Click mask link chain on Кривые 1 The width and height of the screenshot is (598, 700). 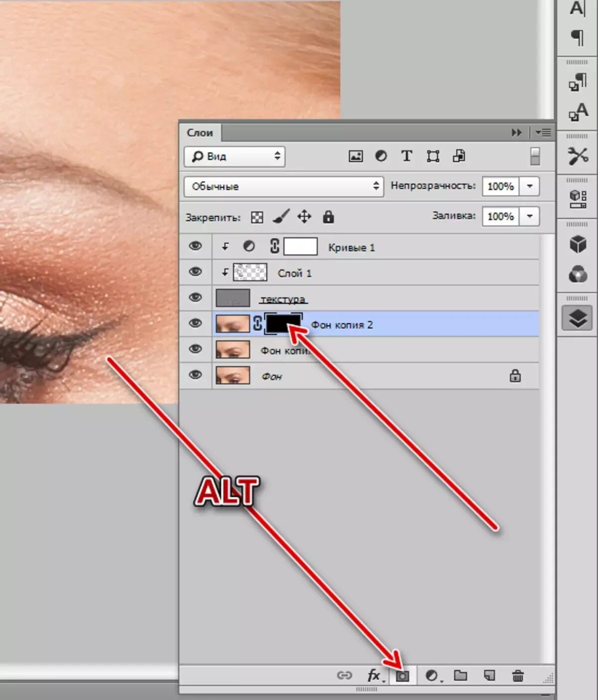point(275,247)
